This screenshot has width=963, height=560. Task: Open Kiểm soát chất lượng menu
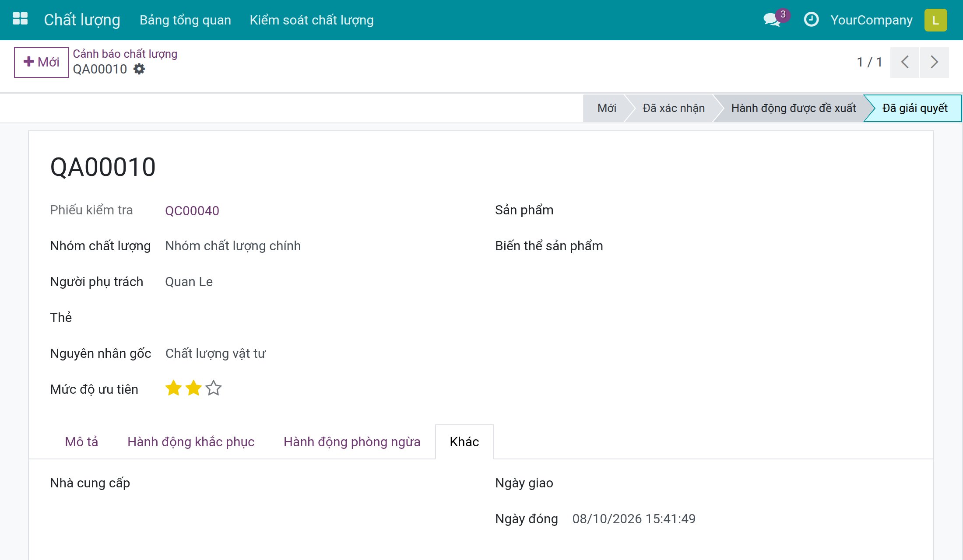312,20
